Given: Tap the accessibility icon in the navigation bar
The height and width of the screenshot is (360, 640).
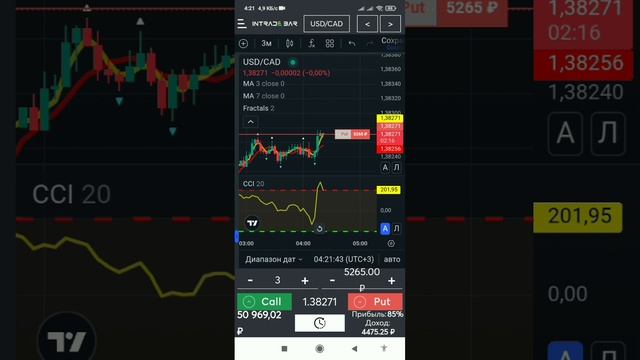Looking at the screenshot, I should (x=384, y=348).
